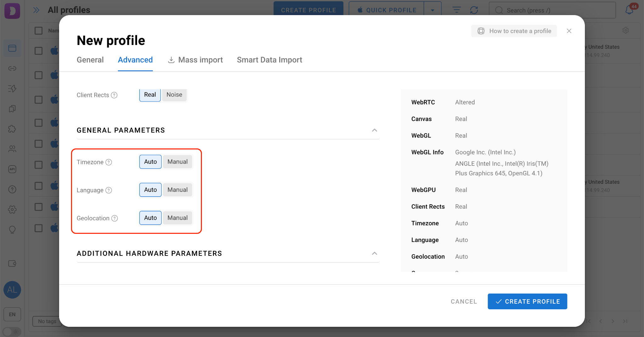This screenshot has height=337, width=644.
Task: Switch to Smart Data Import tab
Action: [269, 60]
